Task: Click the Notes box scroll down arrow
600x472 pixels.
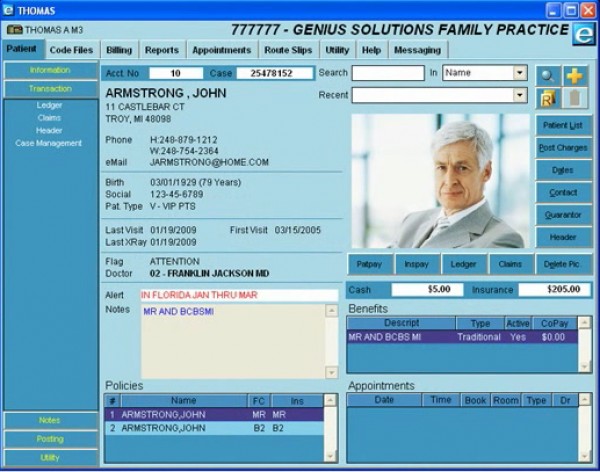Action: (x=331, y=372)
